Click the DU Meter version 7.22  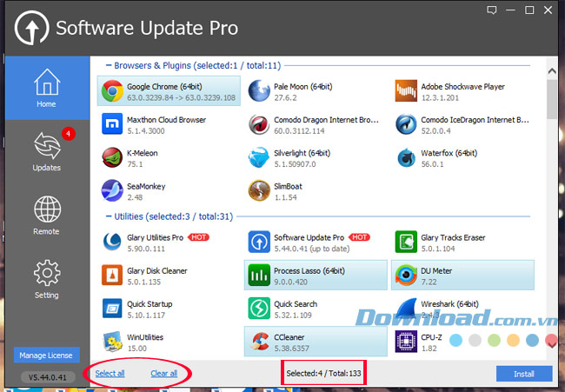pyautogui.click(x=429, y=282)
